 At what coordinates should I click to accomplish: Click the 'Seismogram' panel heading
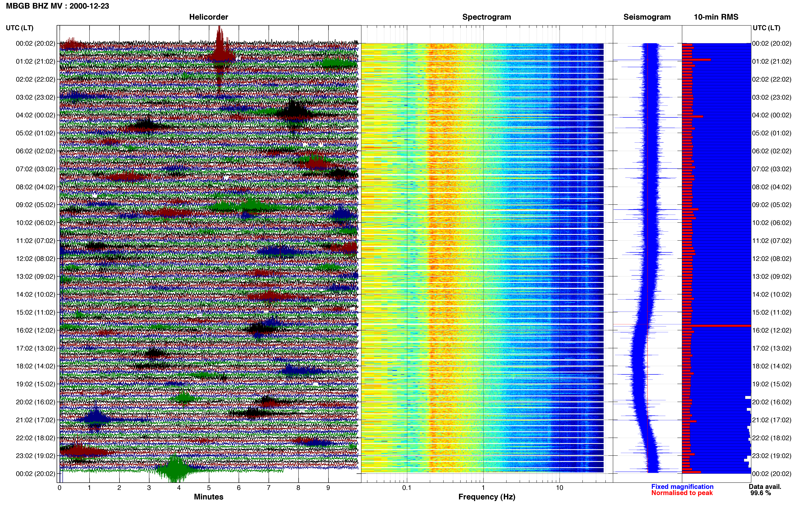point(647,17)
